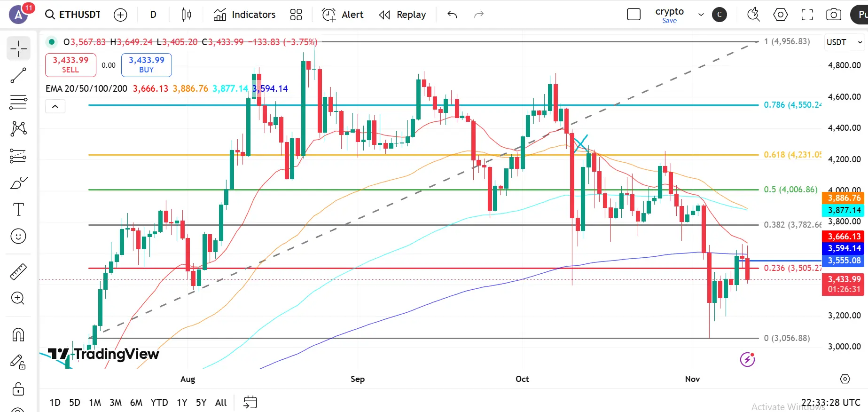Toggle stay in drawing mode
Screen dimensions: 868x412
[18, 362]
